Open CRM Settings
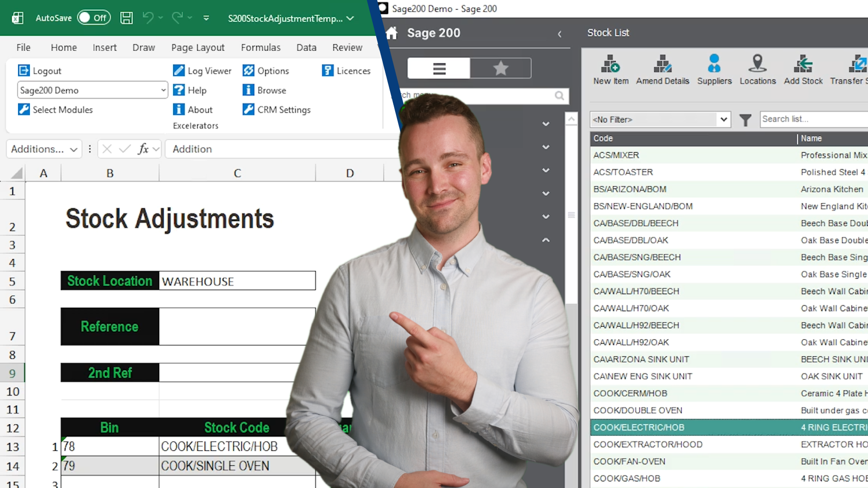Viewport: 868px width, 488px height. tap(276, 109)
